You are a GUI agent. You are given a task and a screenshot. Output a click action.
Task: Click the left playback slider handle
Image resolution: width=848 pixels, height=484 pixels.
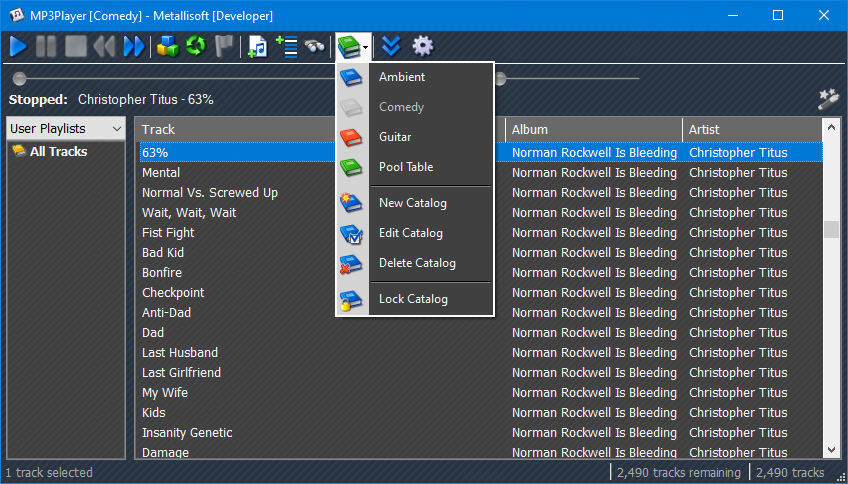coord(20,78)
